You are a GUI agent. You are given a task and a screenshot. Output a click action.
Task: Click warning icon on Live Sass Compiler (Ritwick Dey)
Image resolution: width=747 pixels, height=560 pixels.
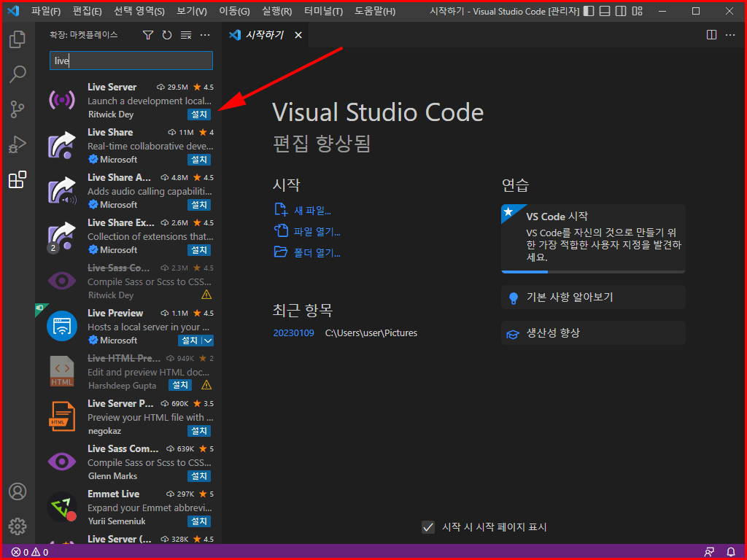pos(206,295)
